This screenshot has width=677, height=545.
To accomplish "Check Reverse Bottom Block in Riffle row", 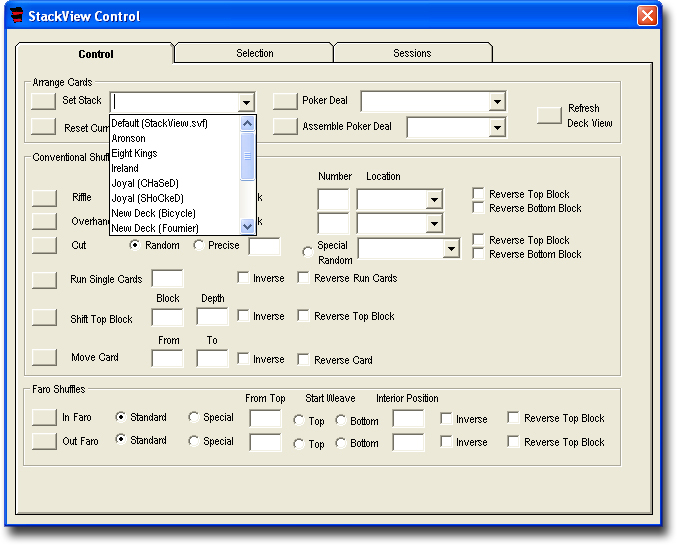I will click(x=478, y=208).
